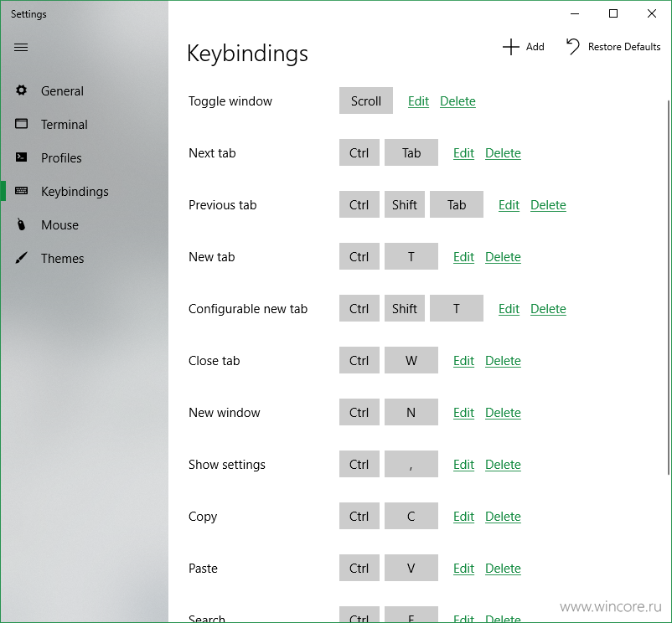672x623 pixels.
Task: Go to the General settings page
Action: click(62, 90)
